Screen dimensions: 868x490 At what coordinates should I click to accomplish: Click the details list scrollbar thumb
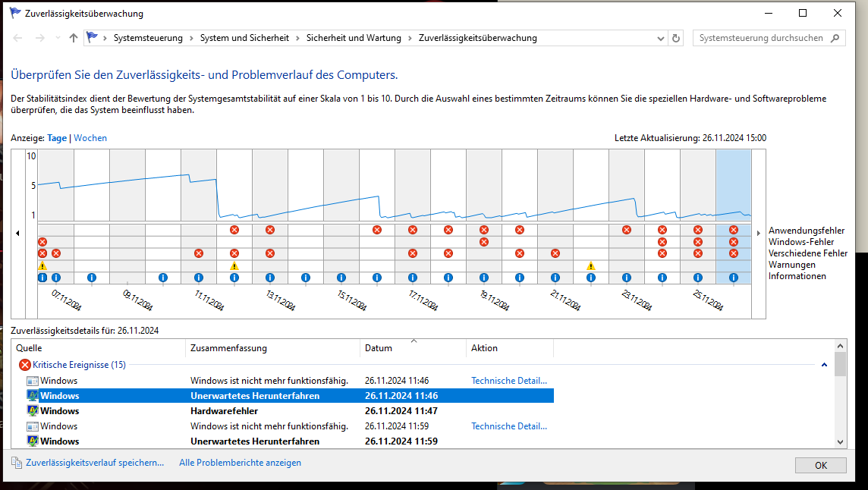pyautogui.click(x=841, y=364)
